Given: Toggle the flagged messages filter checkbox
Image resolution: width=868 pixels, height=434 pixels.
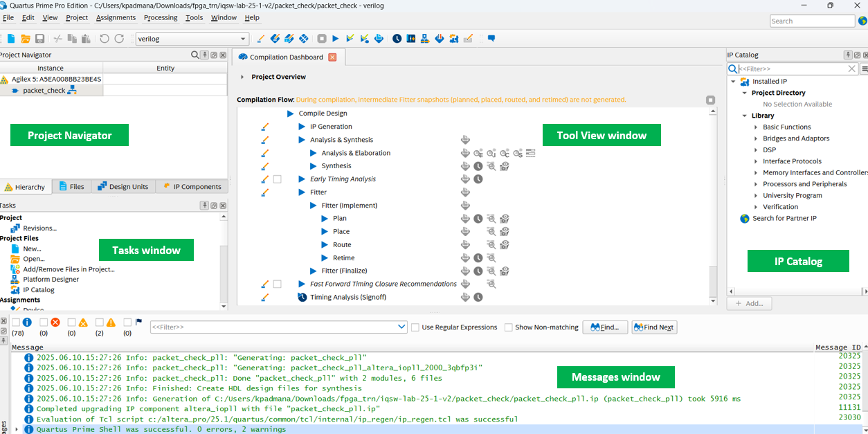Looking at the screenshot, I should point(127,323).
